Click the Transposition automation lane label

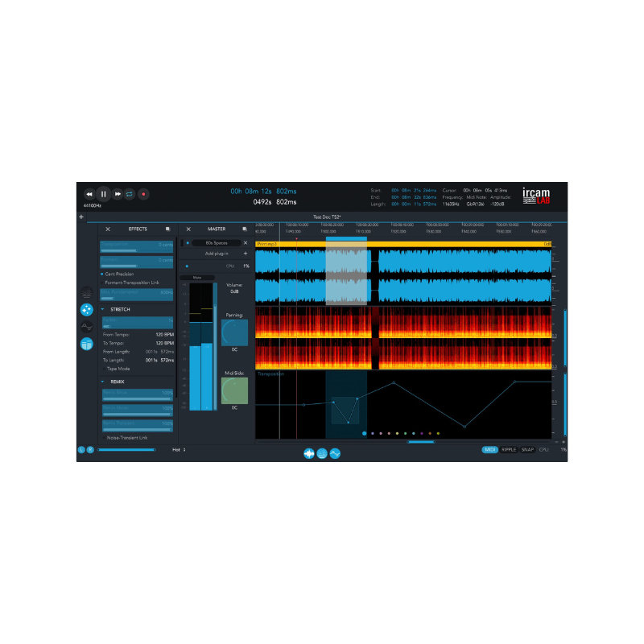270,374
